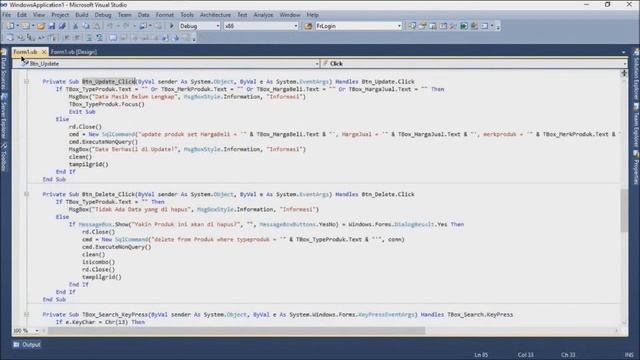The image size is (640, 360).
Task: Toggle a bookmark with the bookmark icon
Action: (x=113, y=38)
